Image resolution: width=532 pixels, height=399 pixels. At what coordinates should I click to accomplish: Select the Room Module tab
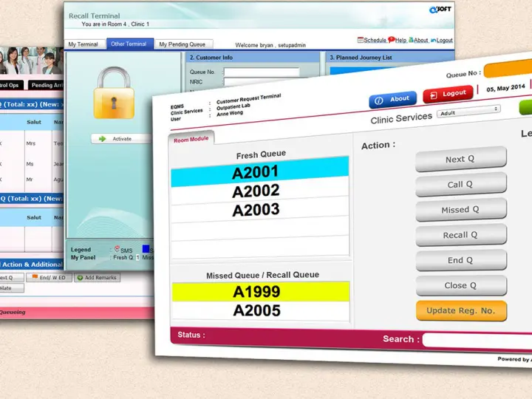coord(191,139)
